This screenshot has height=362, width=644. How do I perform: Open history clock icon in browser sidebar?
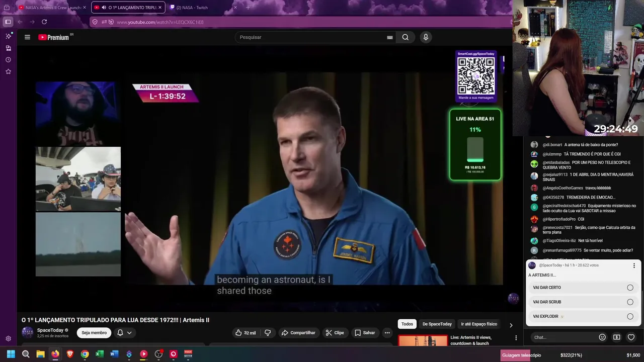pyautogui.click(x=8, y=60)
